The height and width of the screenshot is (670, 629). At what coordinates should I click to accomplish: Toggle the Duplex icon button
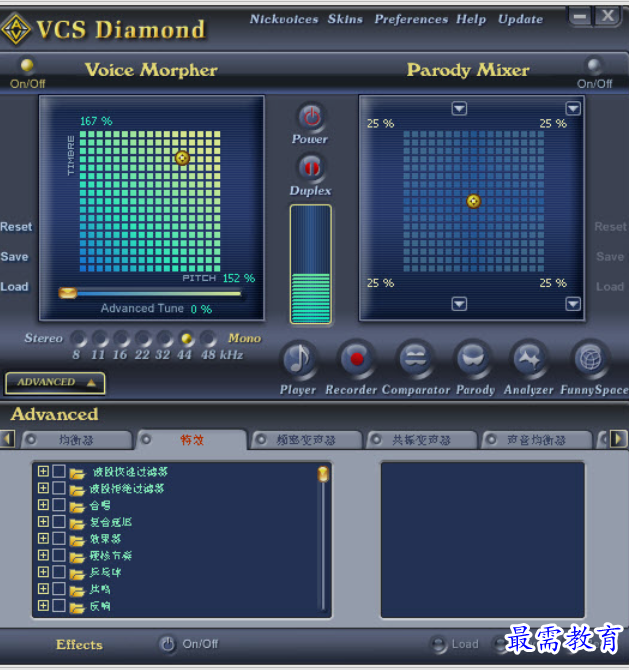point(312,167)
